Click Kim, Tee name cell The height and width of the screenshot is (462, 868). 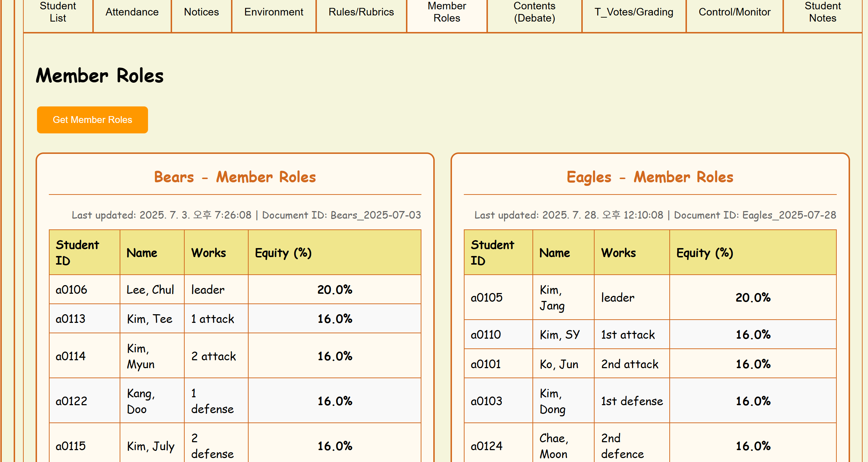[150, 319]
